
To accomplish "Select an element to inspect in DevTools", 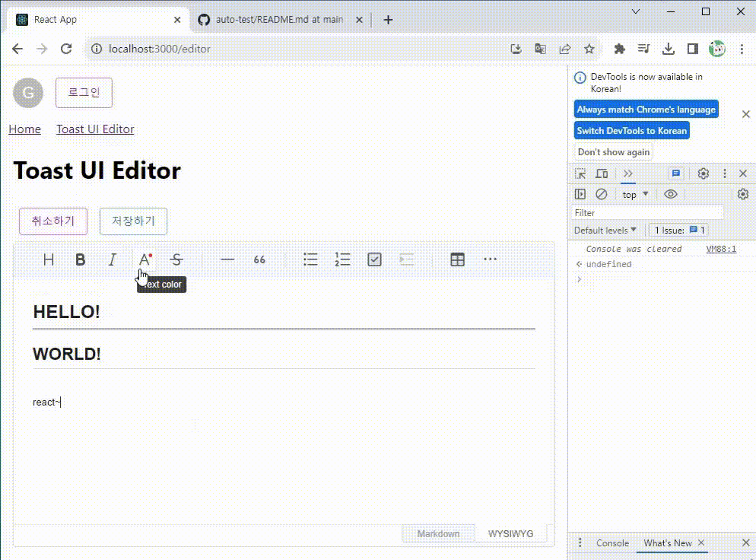I will (580, 173).
